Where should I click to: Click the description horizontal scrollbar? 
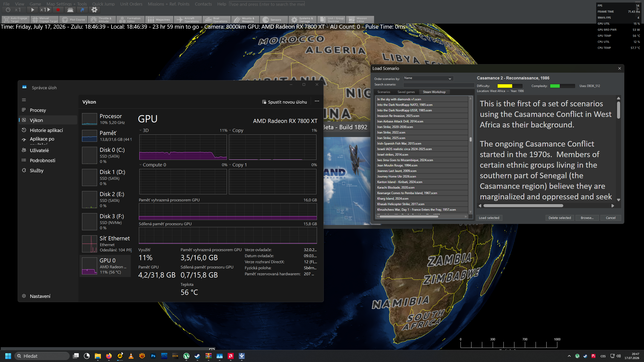523,206
